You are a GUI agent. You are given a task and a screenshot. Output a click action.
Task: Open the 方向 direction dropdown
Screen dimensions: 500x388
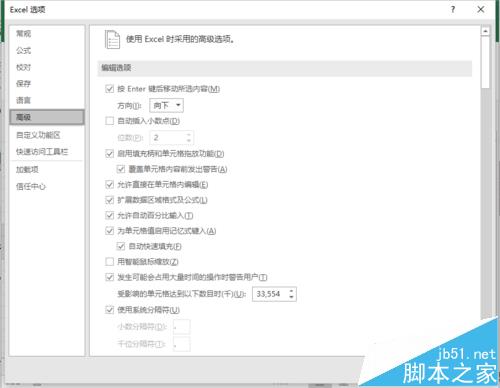[x=166, y=105]
